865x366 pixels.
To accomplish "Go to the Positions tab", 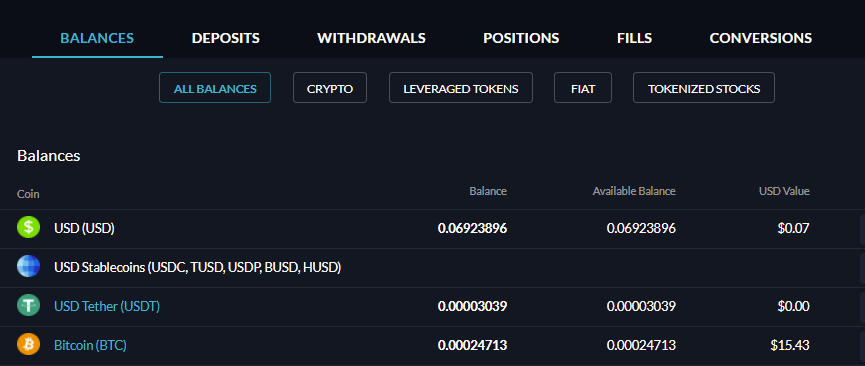I will tap(521, 38).
